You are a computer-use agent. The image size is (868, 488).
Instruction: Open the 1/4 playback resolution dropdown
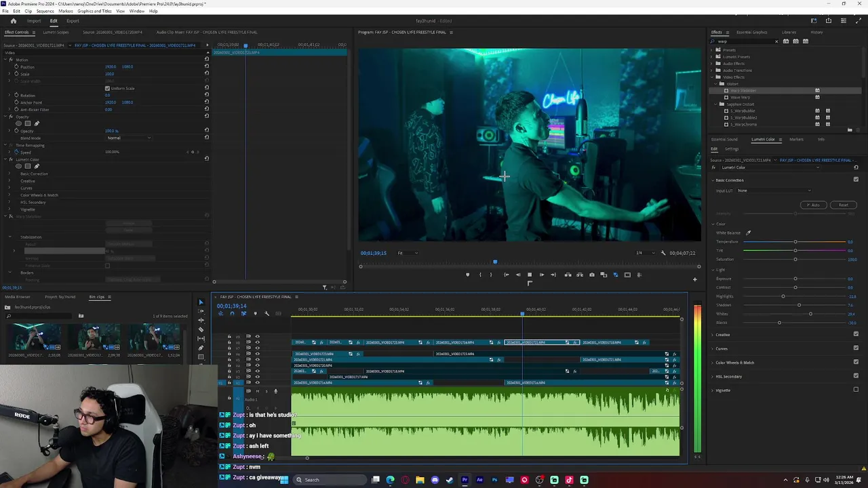(645, 253)
